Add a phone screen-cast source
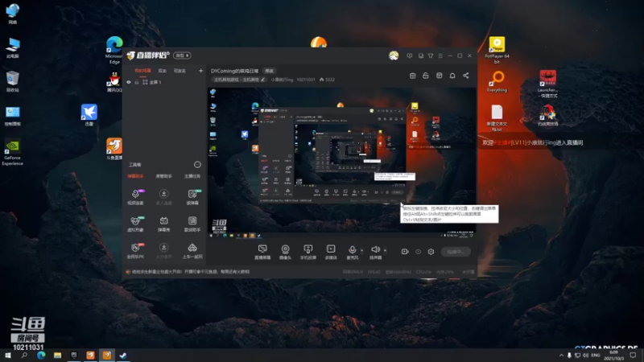 [x=308, y=252]
